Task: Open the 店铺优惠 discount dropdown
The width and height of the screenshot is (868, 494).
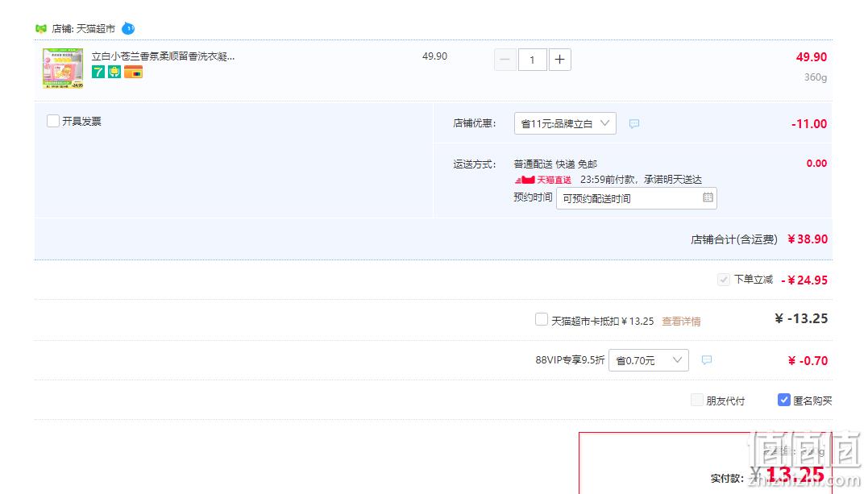Action: (x=565, y=123)
